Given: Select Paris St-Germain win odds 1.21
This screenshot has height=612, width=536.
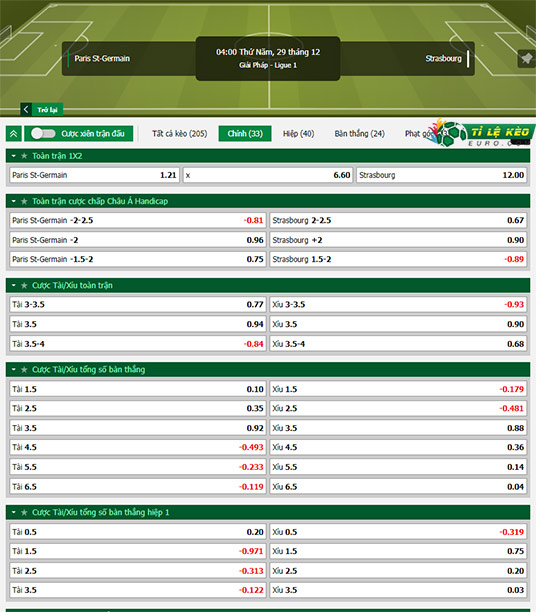Looking at the screenshot, I should (x=94, y=175).
